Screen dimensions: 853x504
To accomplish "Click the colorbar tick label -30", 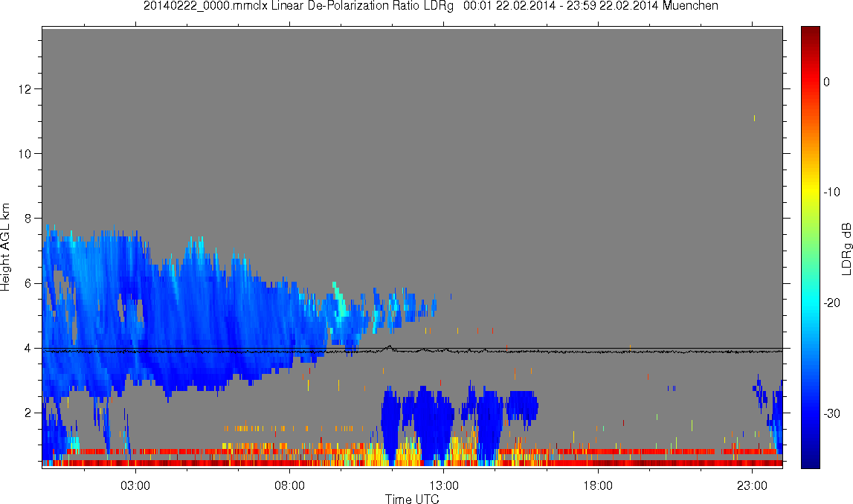I will 831,414.
